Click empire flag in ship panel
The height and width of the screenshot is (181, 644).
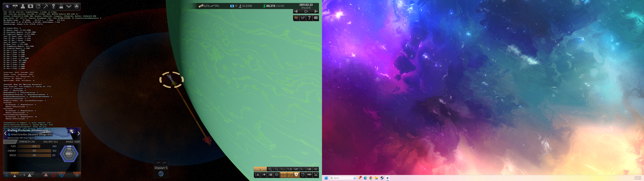pyautogui.click(x=71, y=131)
